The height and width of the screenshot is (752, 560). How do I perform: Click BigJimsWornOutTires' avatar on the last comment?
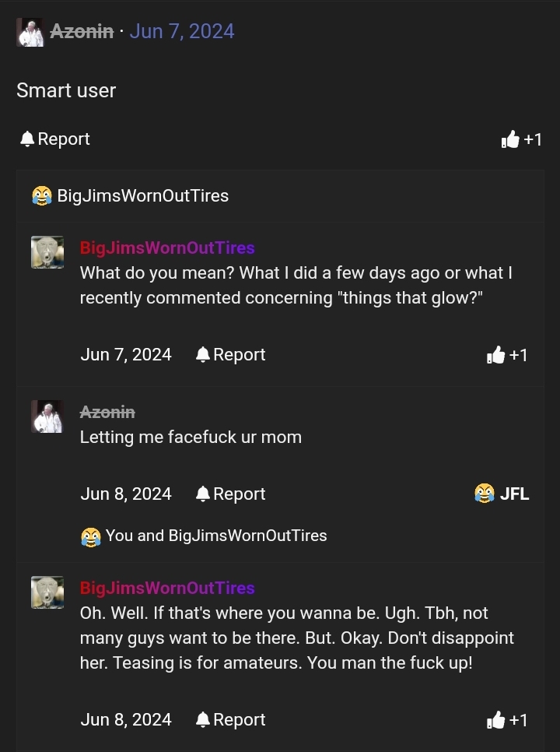click(x=47, y=592)
